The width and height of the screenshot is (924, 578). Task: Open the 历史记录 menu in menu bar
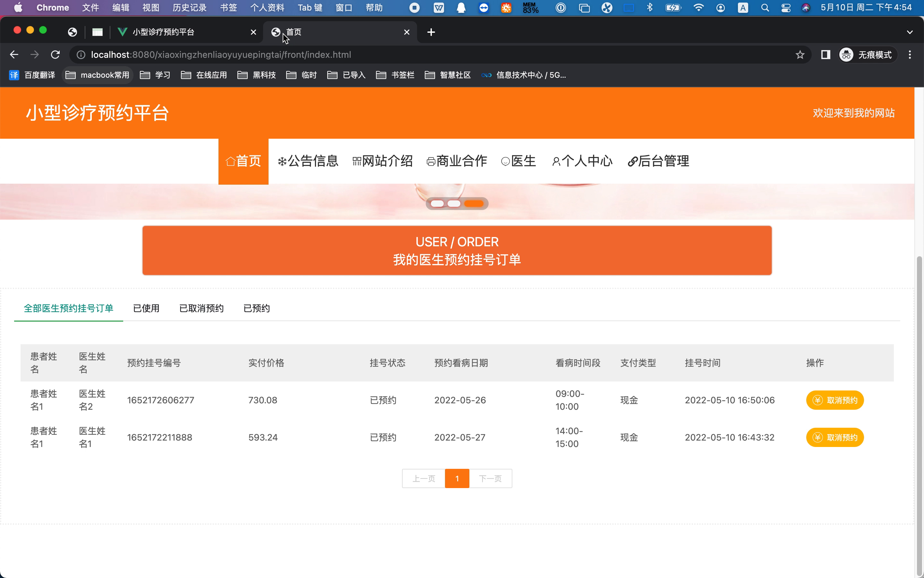(x=189, y=8)
